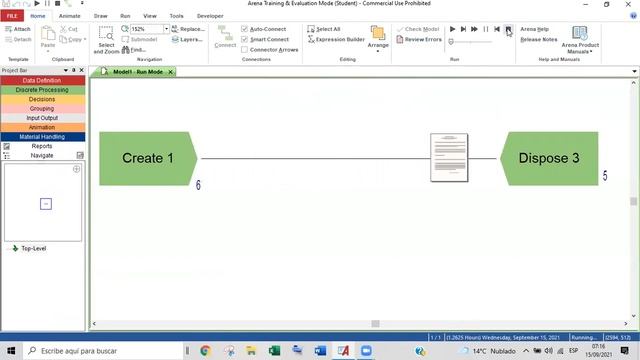The width and height of the screenshot is (640, 360).
Task: Toggle the Smart Connect checkbox
Action: pos(244,39)
